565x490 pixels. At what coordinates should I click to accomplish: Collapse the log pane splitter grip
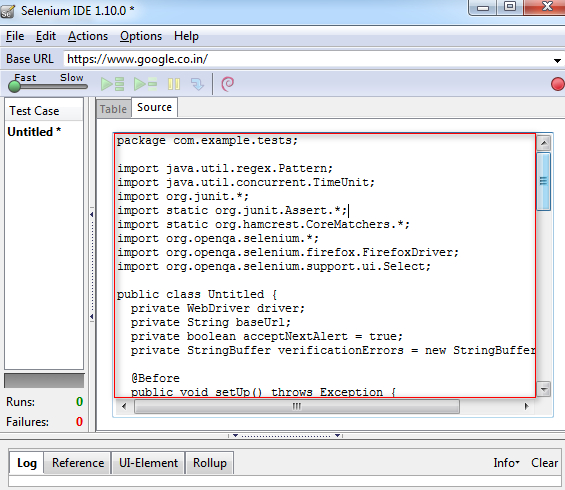click(x=286, y=436)
